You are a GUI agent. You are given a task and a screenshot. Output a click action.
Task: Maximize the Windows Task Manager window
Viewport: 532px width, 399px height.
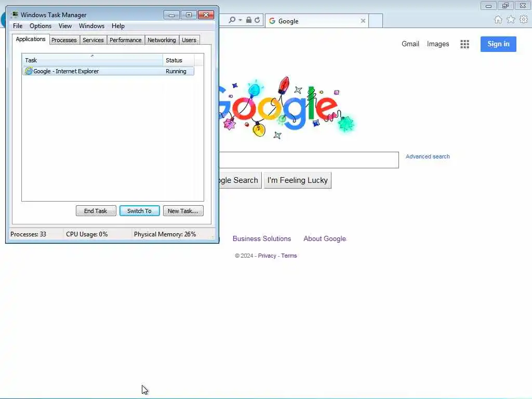click(x=189, y=15)
